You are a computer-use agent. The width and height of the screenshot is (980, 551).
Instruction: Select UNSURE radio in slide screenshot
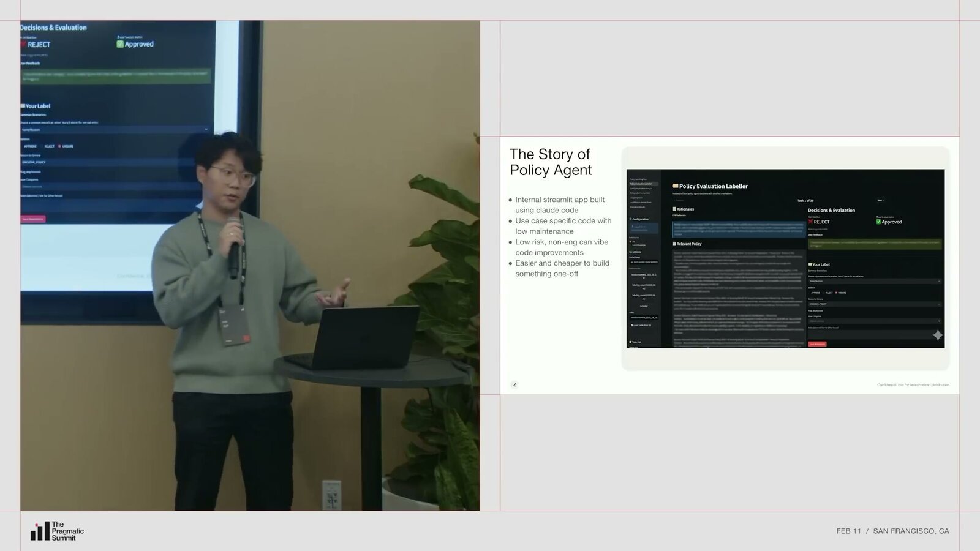(x=840, y=293)
